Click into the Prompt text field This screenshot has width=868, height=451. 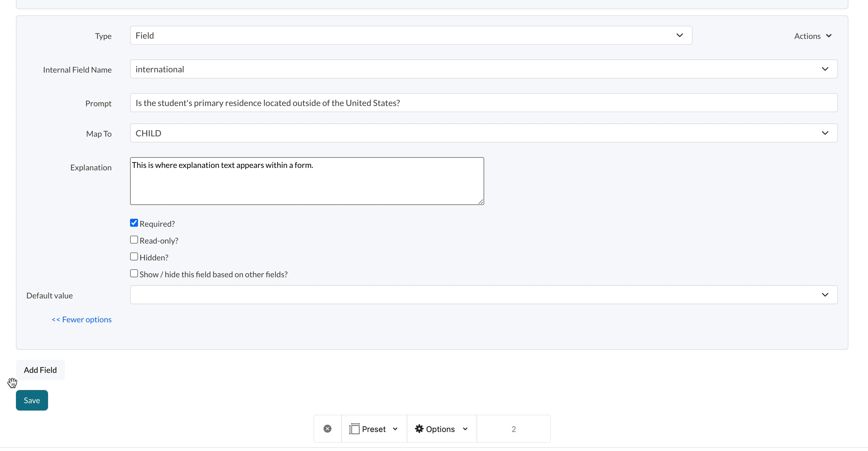point(483,103)
